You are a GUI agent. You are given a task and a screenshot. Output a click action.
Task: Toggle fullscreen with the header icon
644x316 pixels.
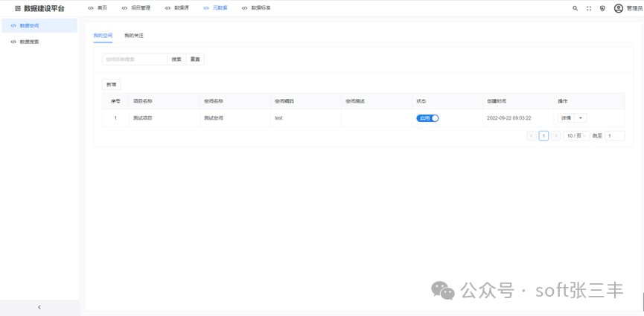(x=589, y=8)
